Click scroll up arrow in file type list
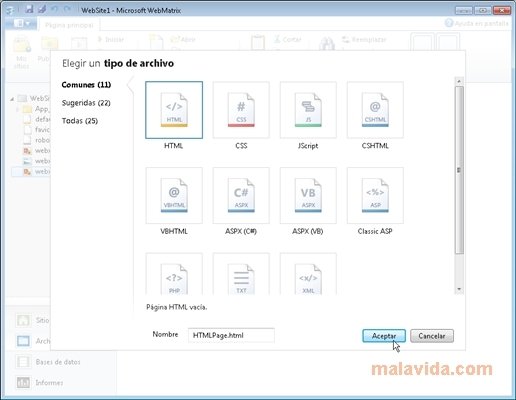516x400 pixels. click(x=459, y=81)
